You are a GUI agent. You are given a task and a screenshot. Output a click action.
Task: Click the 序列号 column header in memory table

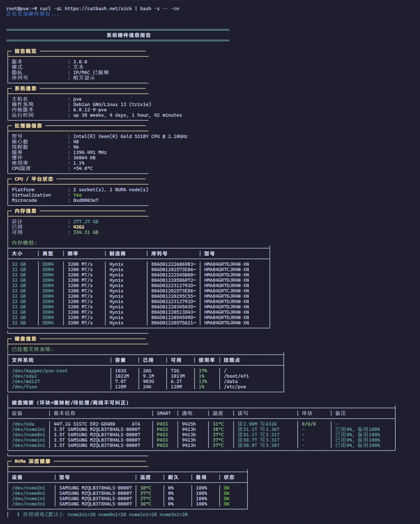(x=159, y=254)
